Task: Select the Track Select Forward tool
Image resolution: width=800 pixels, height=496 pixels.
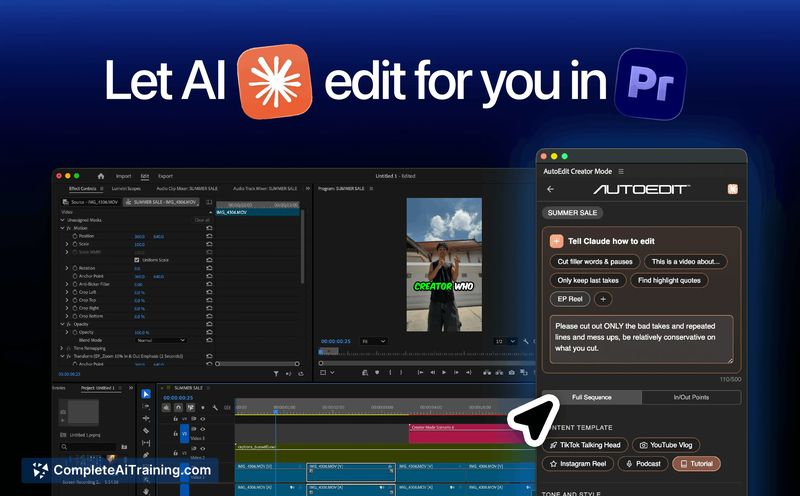Action: [146, 406]
